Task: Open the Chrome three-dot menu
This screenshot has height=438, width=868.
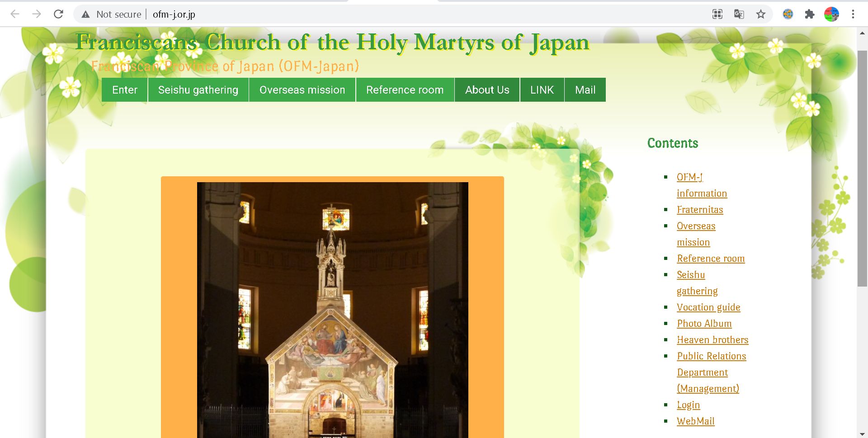Action: click(x=853, y=14)
